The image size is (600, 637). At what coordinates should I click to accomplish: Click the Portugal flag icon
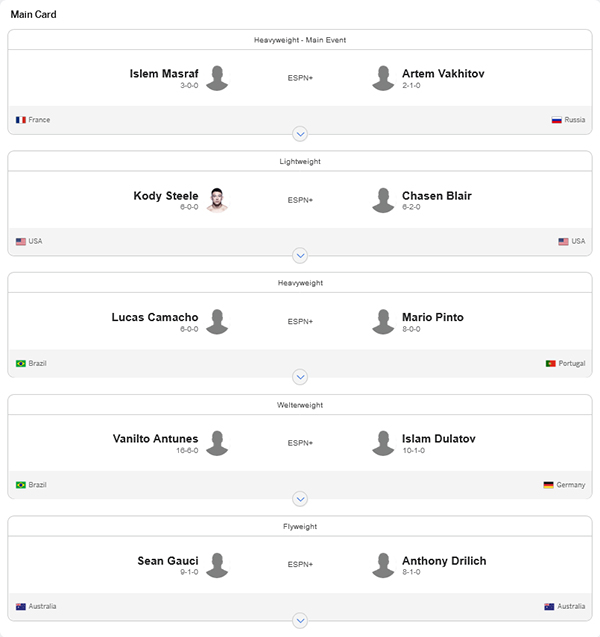[x=550, y=363]
